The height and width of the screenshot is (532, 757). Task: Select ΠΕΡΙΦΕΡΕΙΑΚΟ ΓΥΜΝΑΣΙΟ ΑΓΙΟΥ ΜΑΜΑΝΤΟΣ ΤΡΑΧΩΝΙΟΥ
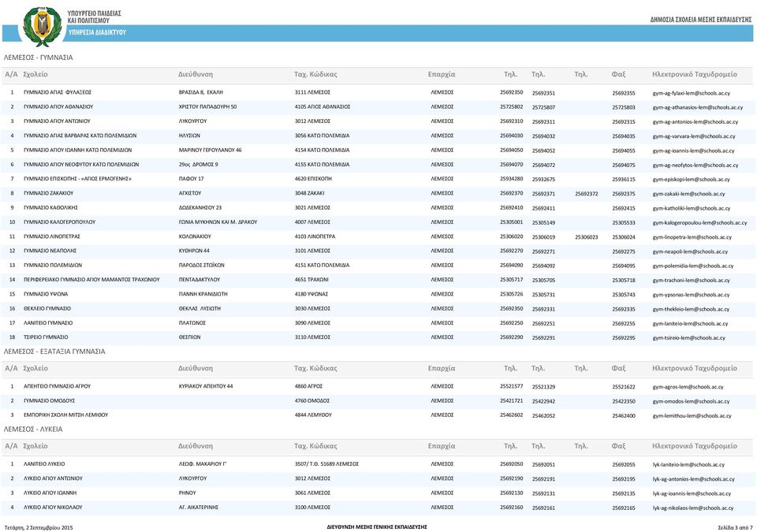(x=91, y=280)
